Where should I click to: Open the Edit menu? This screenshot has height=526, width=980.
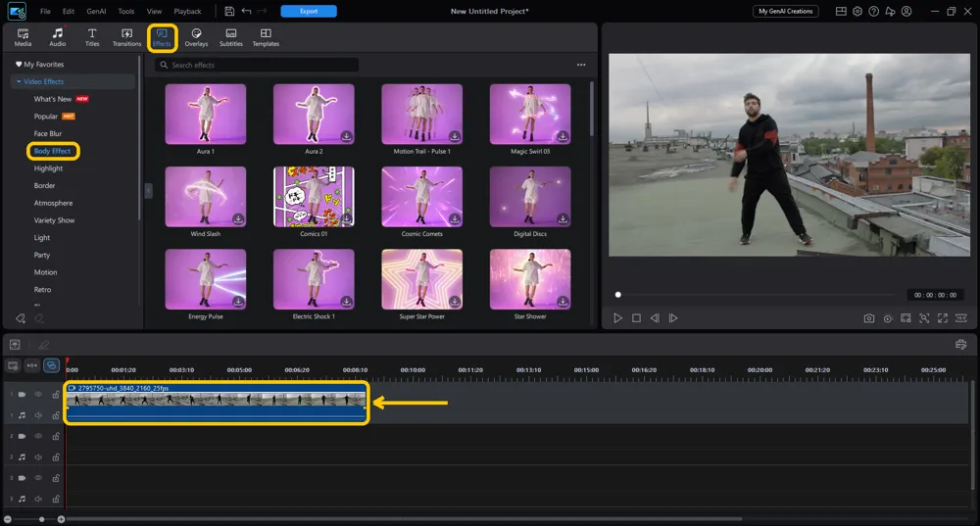coord(69,11)
